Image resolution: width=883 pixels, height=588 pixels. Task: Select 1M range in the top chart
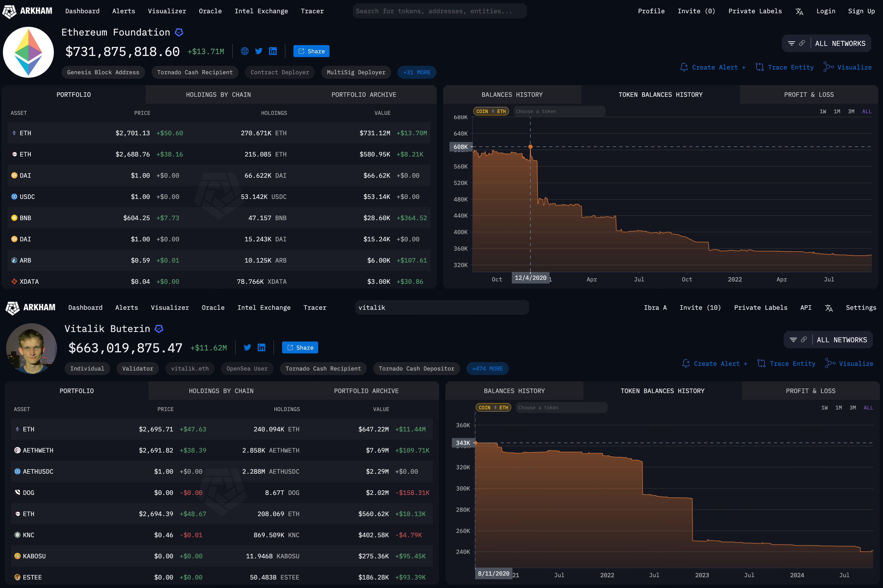[837, 111]
